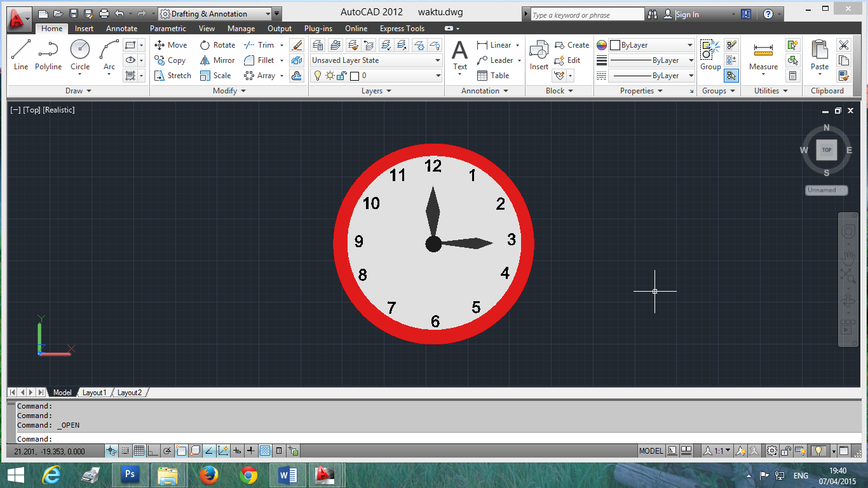Toggle Object Snap Tracking in status bar
This screenshot has height=488, width=868.
209,451
